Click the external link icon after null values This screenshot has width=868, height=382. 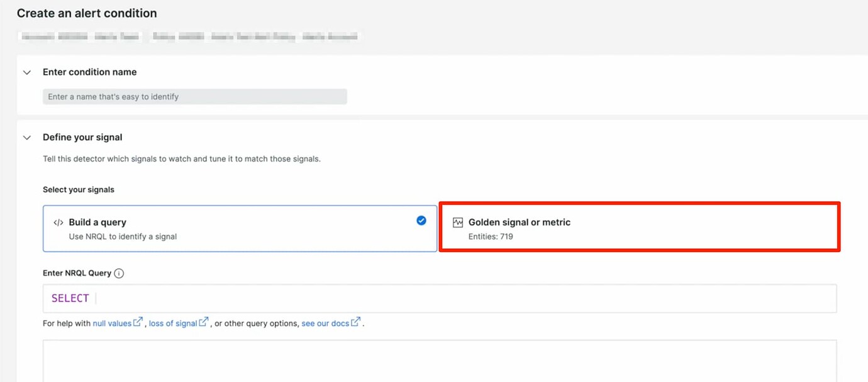pyautogui.click(x=138, y=323)
